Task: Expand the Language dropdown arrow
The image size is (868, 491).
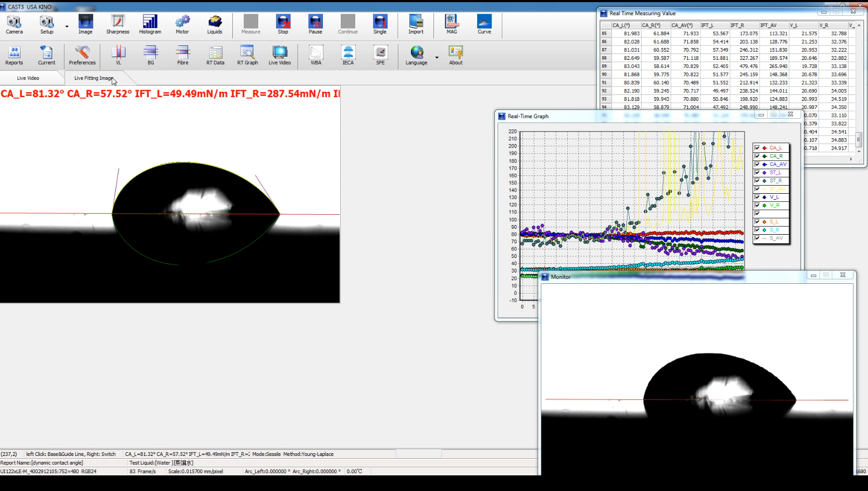Action: [437, 57]
